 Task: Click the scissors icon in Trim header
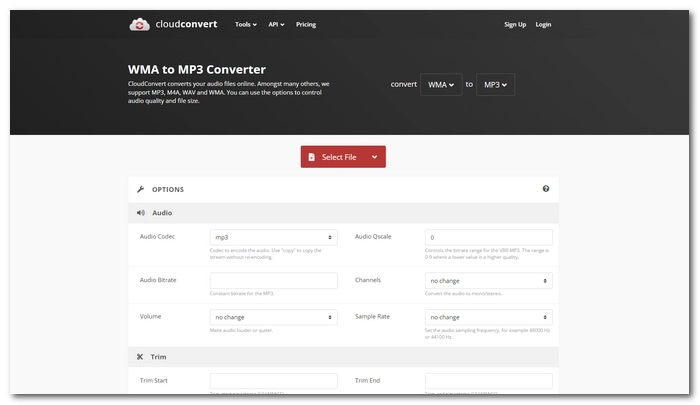140,357
